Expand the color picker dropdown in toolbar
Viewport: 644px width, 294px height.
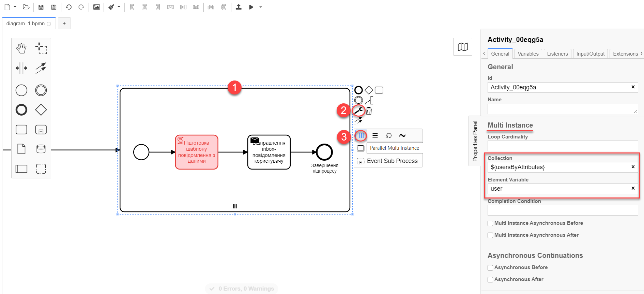119,7
